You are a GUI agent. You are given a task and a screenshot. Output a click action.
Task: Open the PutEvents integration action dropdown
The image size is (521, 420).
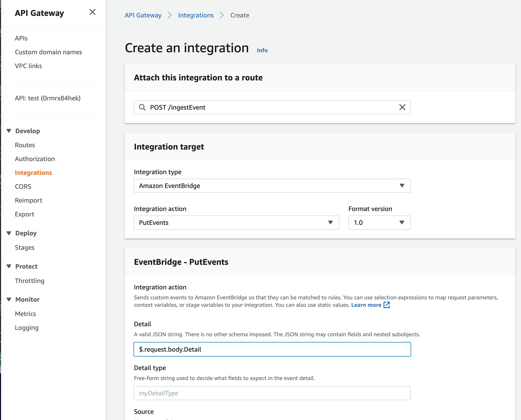[236, 223]
